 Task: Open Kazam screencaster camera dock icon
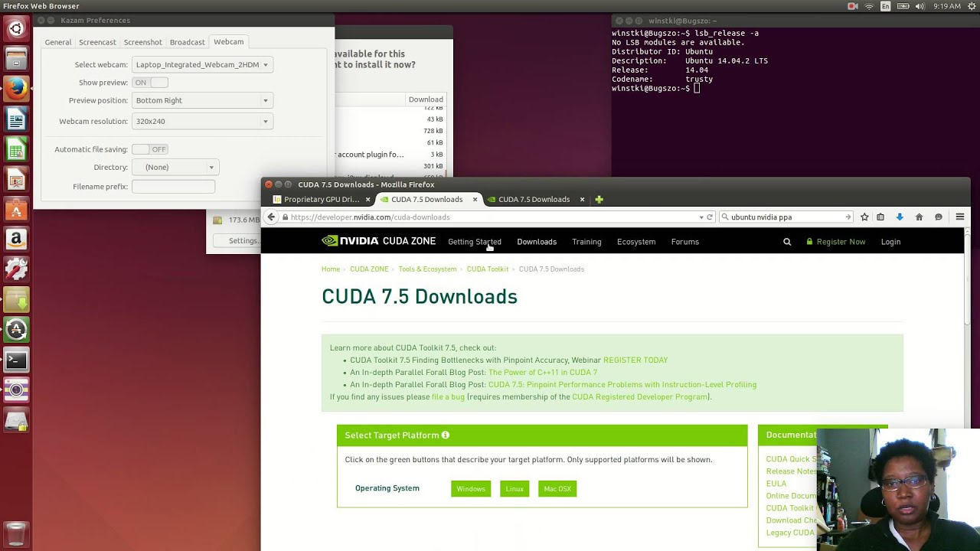(x=16, y=390)
